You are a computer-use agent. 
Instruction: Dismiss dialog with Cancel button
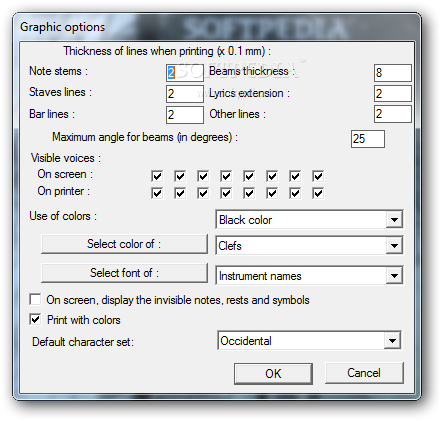364,373
